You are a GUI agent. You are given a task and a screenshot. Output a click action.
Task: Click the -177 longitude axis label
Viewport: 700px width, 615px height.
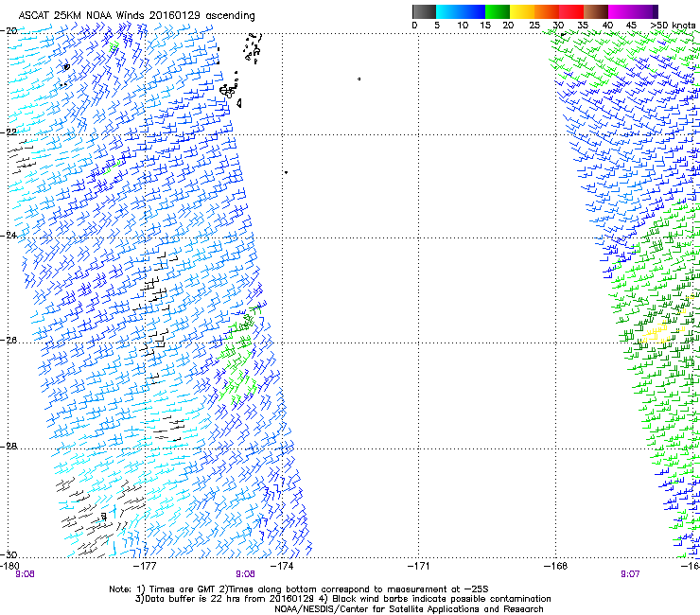tap(145, 566)
